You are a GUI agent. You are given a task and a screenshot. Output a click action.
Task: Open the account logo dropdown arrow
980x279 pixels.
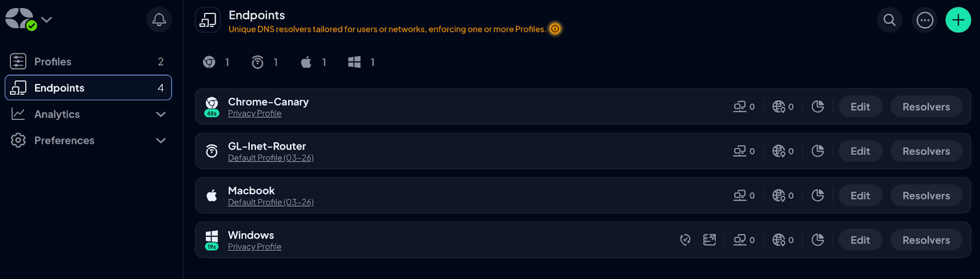click(x=47, y=20)
